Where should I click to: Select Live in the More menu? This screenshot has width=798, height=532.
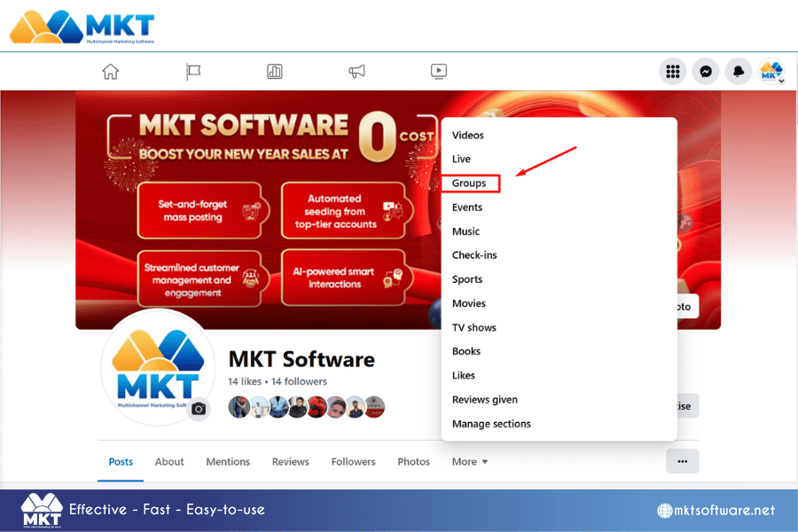coord(461,159)
